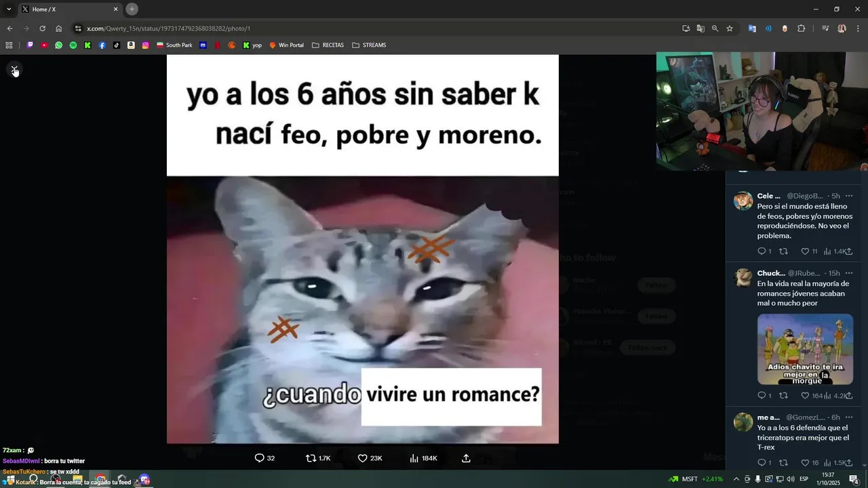Switch the ESP input language
Viewport: 868px width, 488px height.
click(x=804, y=479)
